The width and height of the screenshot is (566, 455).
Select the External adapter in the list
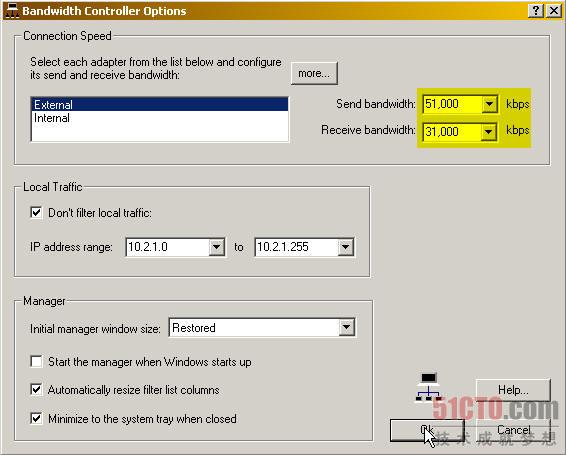(160, 104)
